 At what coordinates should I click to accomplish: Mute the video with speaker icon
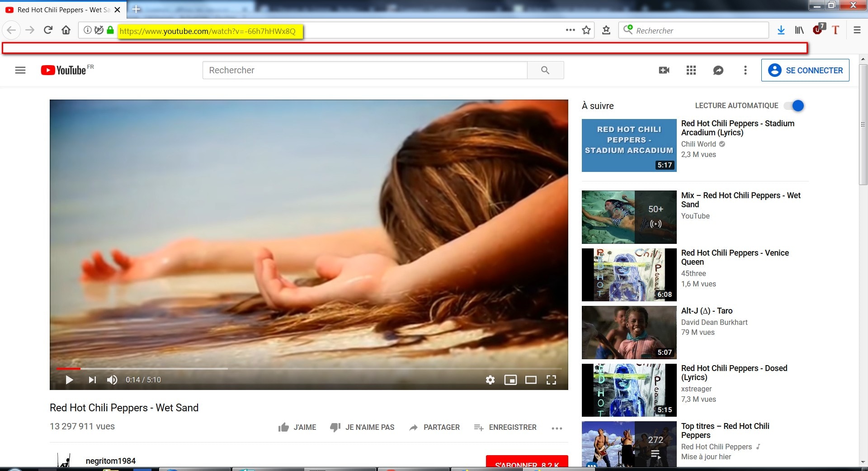[x=112, y=380]
